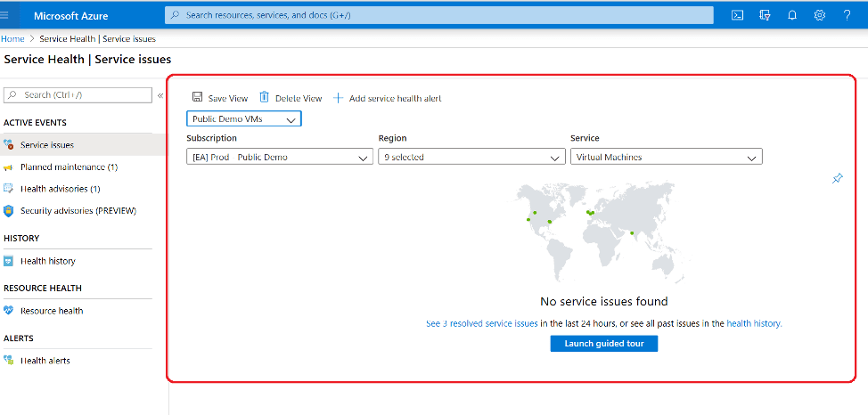868x415 pixels.
Task: Click the global search resources field
Action: [439, 15]
